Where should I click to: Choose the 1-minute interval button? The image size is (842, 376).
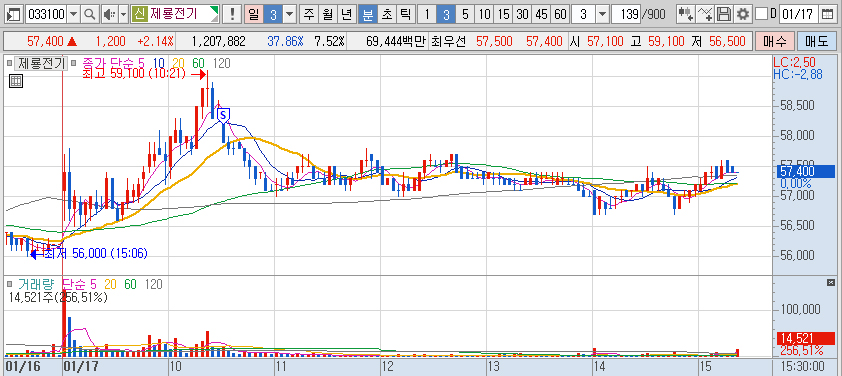coord(427,15)
